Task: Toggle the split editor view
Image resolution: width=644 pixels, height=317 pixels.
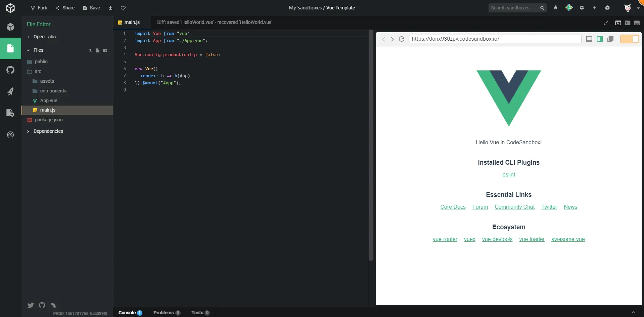Action: (637, 23)
